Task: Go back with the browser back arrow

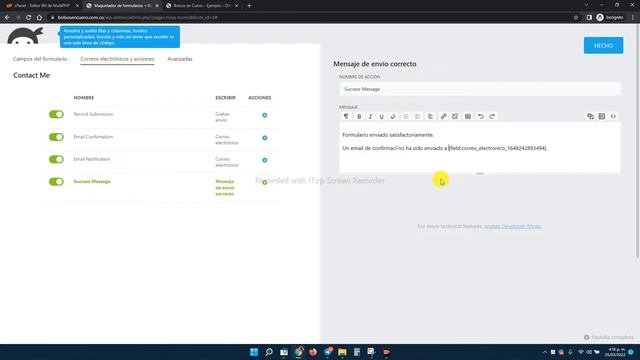Action: point(7,18)
